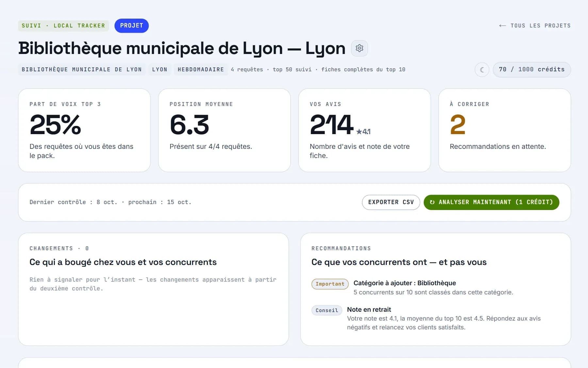
Task: Click the Changements · 0 heading
Action: [x=59, y=248]
